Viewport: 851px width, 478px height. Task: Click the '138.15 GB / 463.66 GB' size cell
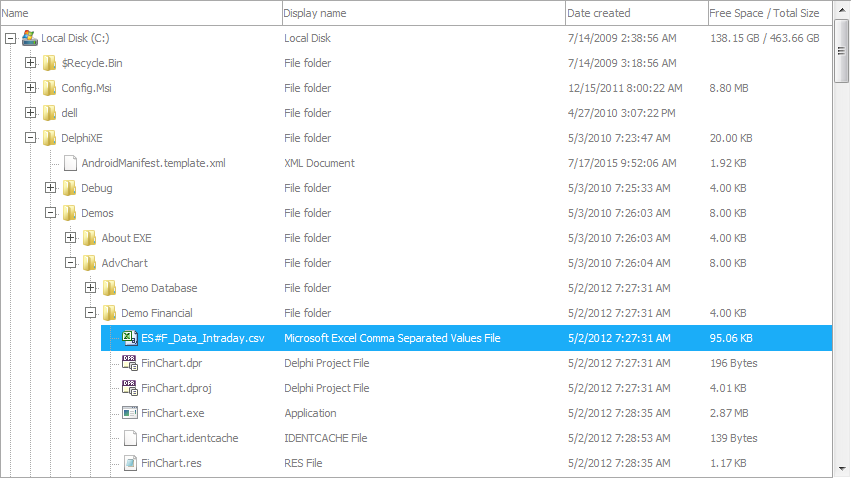coord(765,38)
